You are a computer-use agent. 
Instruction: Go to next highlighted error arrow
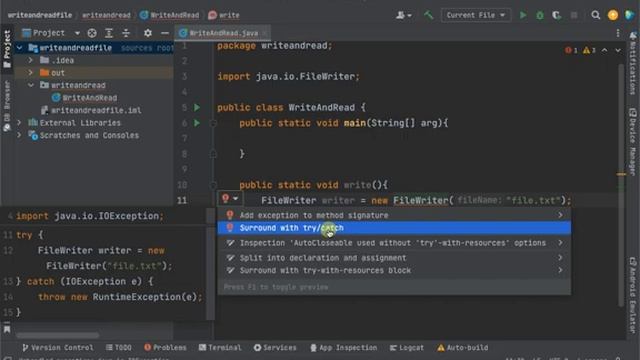tap(618, 50)
